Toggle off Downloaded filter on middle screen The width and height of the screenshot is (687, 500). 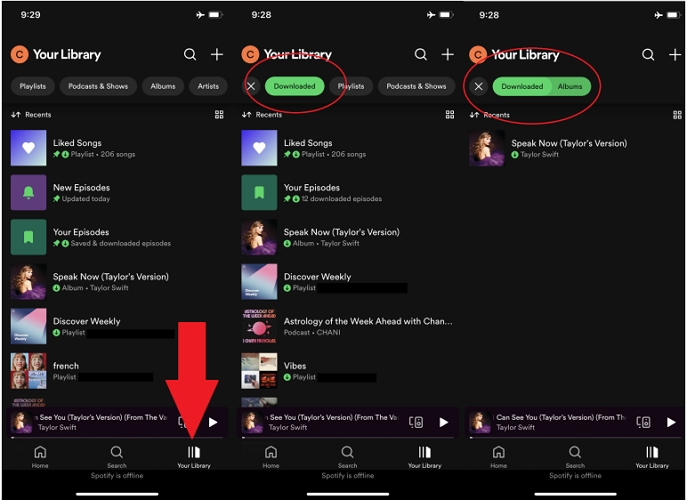click(294, 86)
